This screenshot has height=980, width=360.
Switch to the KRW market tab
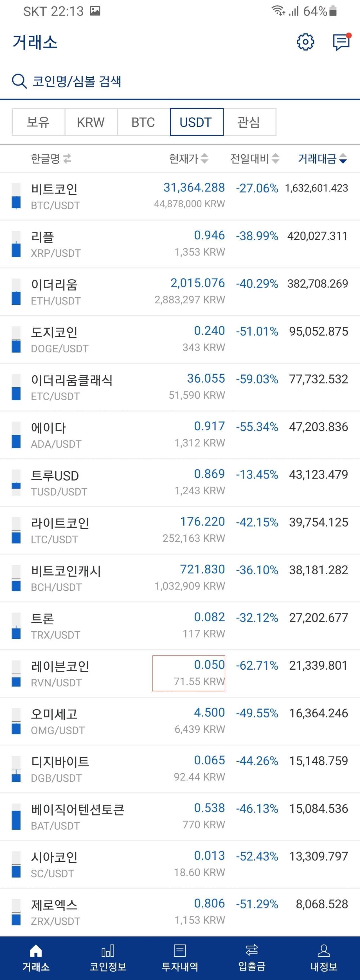coord(91,122)
